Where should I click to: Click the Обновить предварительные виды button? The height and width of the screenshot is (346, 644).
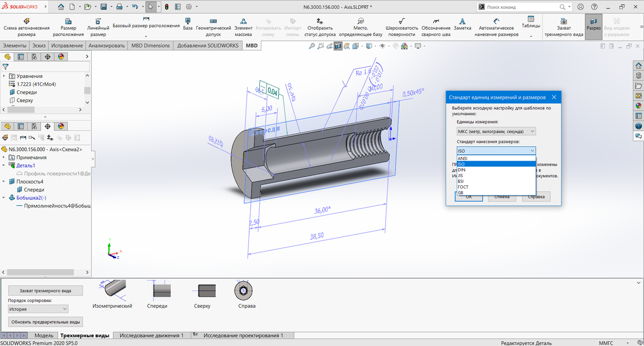[x=46, y=322]
